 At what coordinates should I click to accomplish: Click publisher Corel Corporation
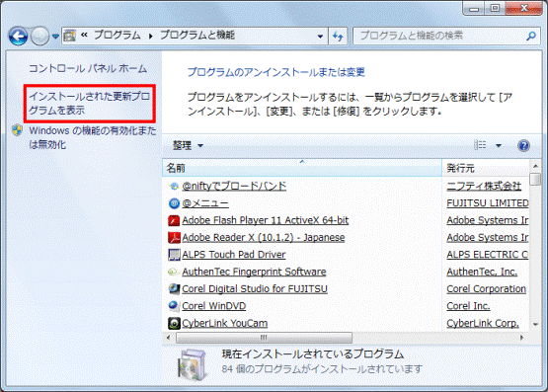(x=486, y=288)
